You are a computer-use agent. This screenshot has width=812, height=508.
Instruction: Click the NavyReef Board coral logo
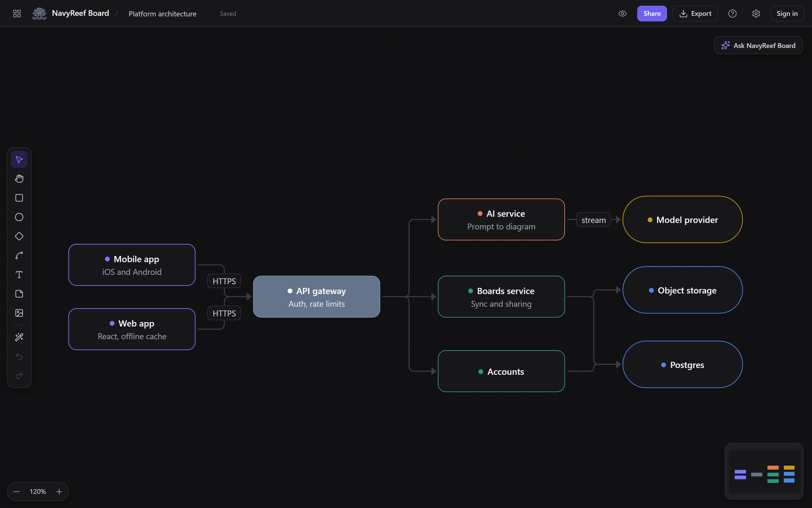point(39,14)
